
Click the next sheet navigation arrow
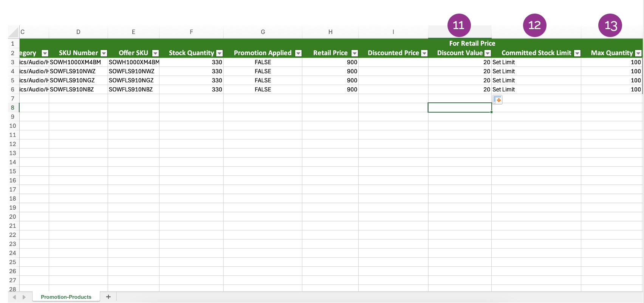(24, 297)
